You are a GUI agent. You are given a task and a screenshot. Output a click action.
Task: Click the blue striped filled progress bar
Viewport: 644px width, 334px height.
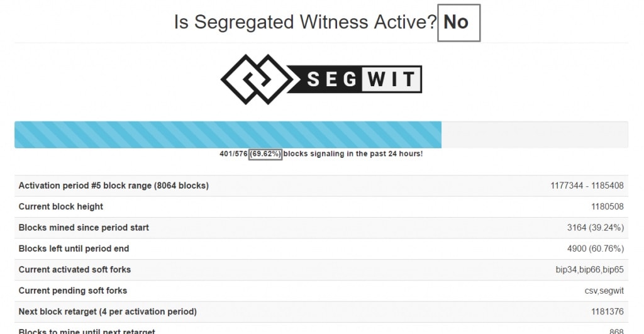[x=228, y=135]
